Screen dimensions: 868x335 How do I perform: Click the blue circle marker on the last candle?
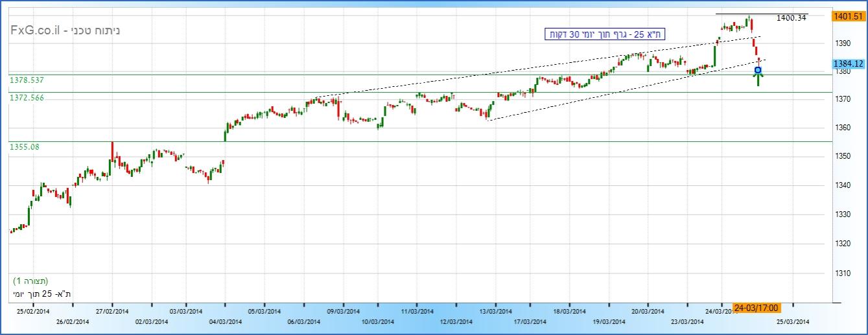point(758,70)
